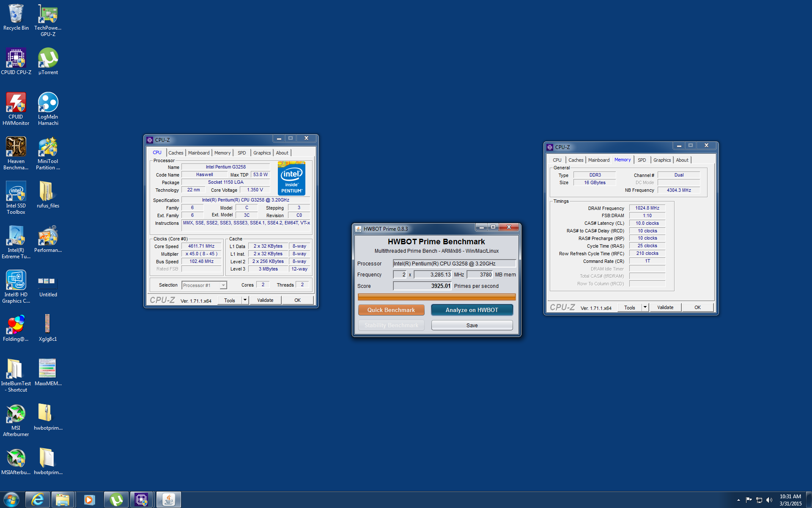Open IntelBurnTest Shortcut icon
This screenshot has height=508, width=812.
pyautogui.click(x=16, y=376)
